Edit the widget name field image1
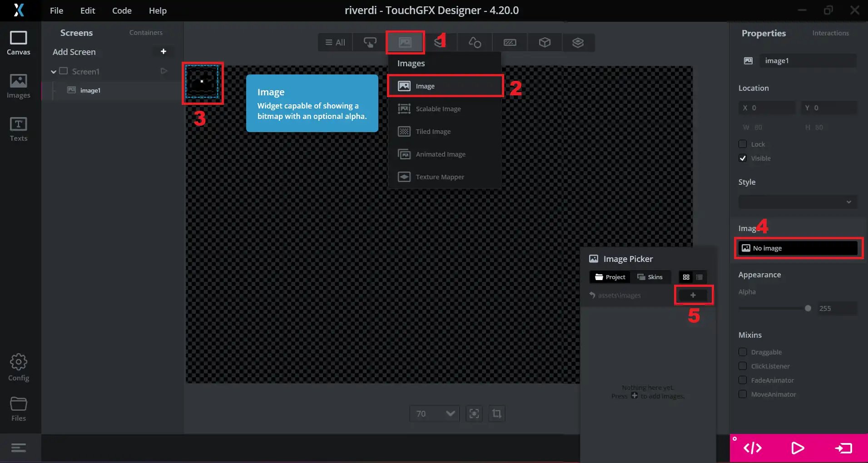Screen dimensions: 868x463 808,60
